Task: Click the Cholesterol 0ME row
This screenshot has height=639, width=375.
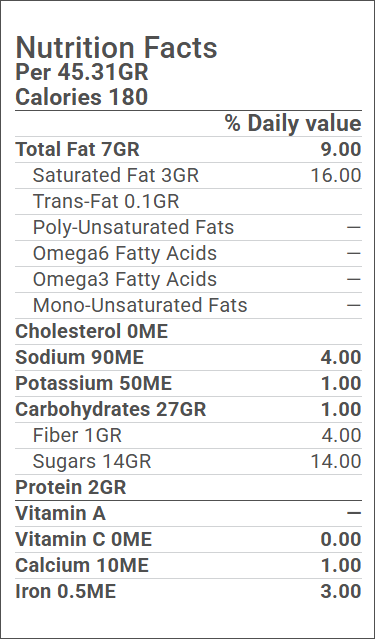Action: tap(188, 332)
